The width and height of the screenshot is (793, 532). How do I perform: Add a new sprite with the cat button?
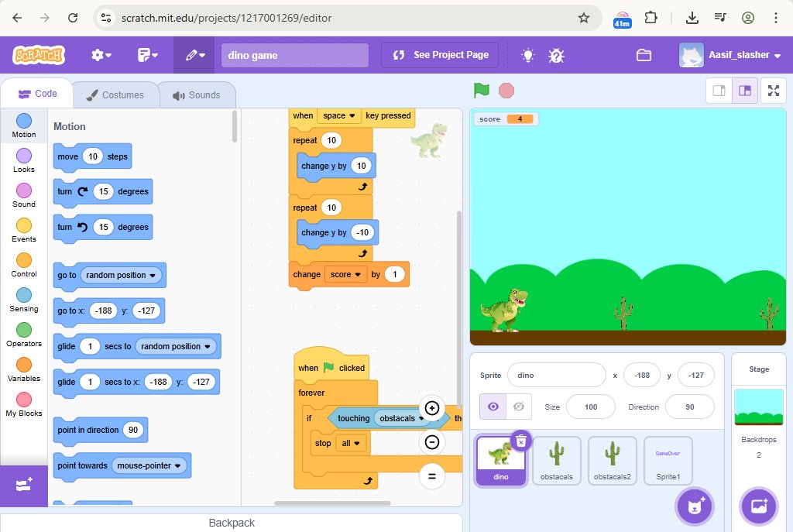[695, 506]
